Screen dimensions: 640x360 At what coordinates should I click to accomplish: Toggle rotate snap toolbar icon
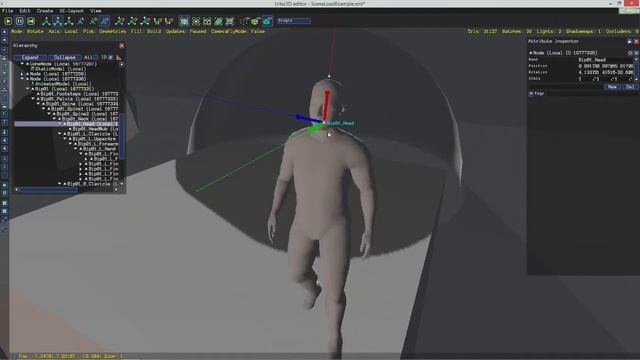(133, 21)
